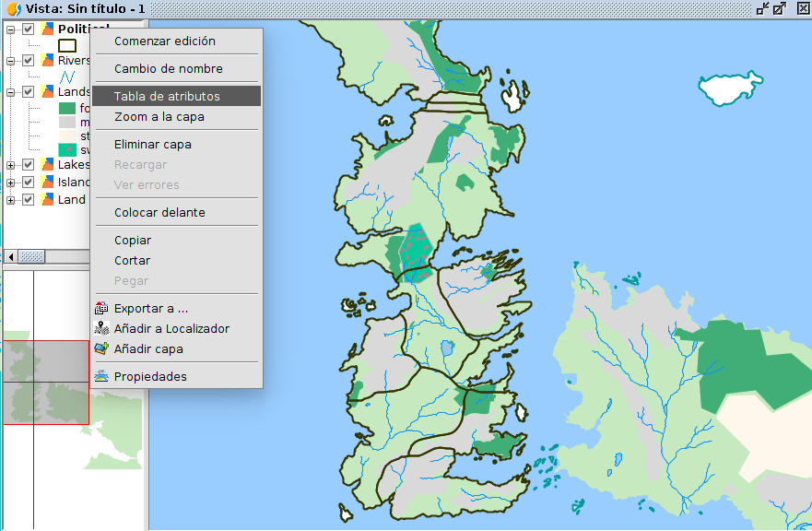Image resolution: width=812 pixels, height=531 pixels.
Task: Collapse the Political layer tree node
Action: tap(11, 29)
